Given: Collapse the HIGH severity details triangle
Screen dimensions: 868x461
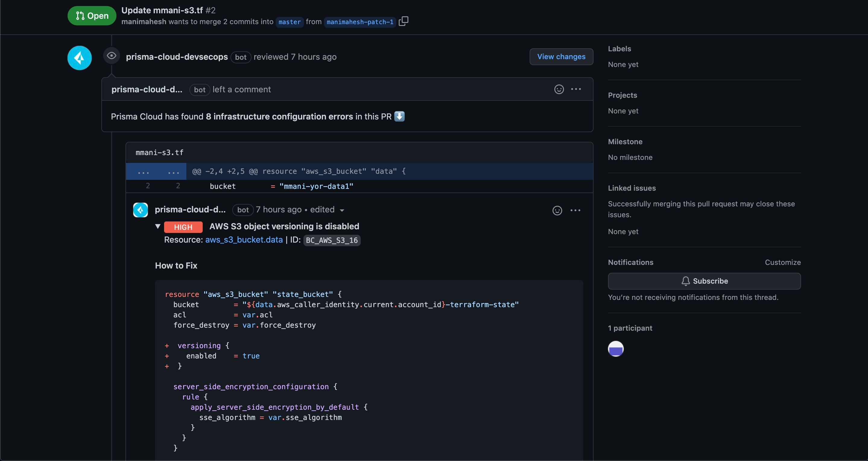Looking at the screenshot, I should tap(158, 227).
